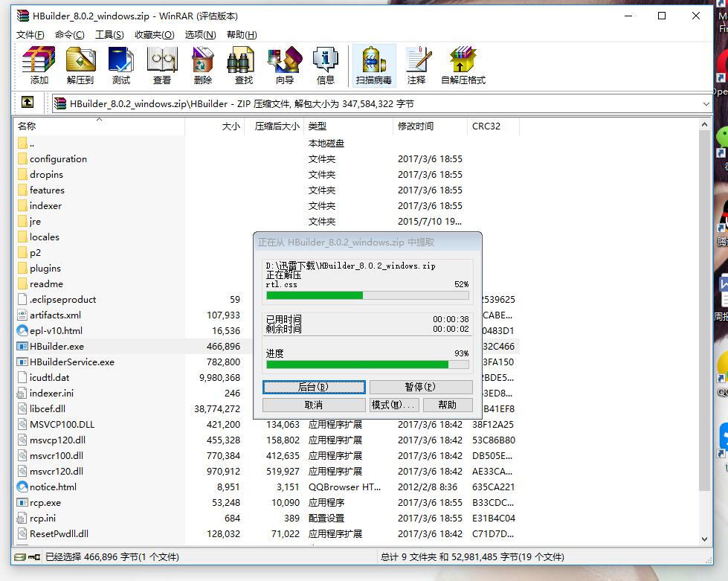Select the indexer folder icon
Image resolution: width=728 pixels, height=581 pixels.
(22, 206)
